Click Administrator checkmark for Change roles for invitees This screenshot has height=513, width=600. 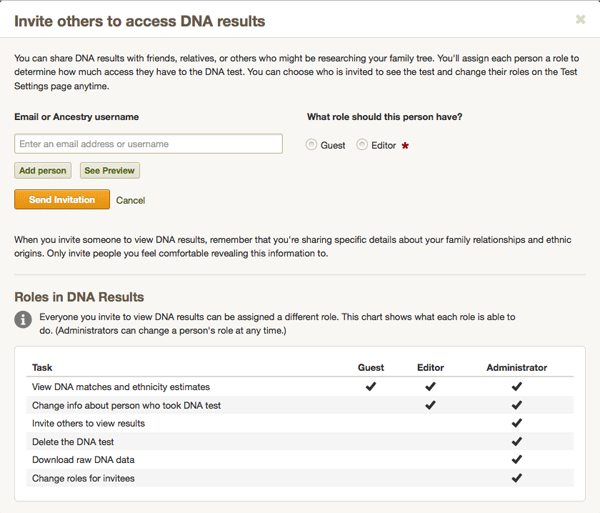(x=517, y=478)
